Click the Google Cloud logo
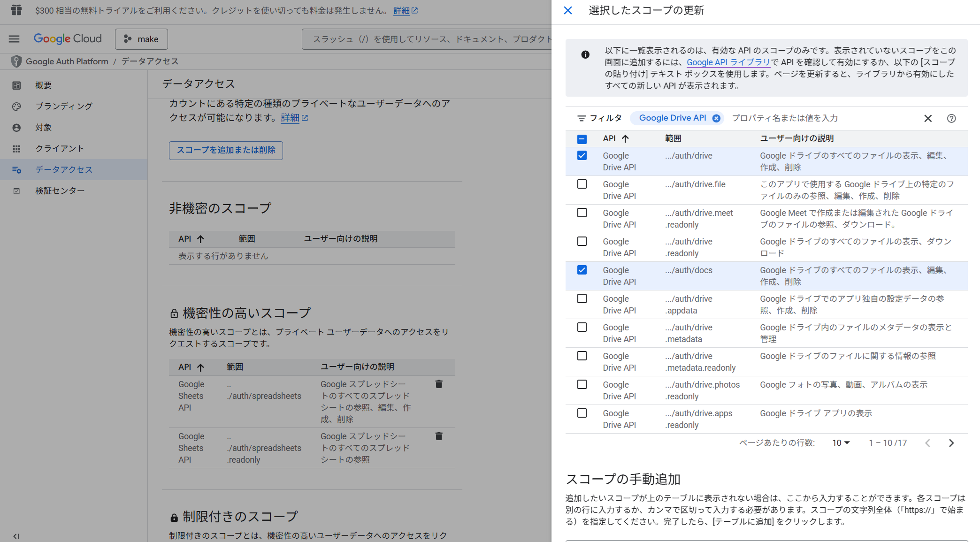Screen dimensions: 980x542 (68, 39)
